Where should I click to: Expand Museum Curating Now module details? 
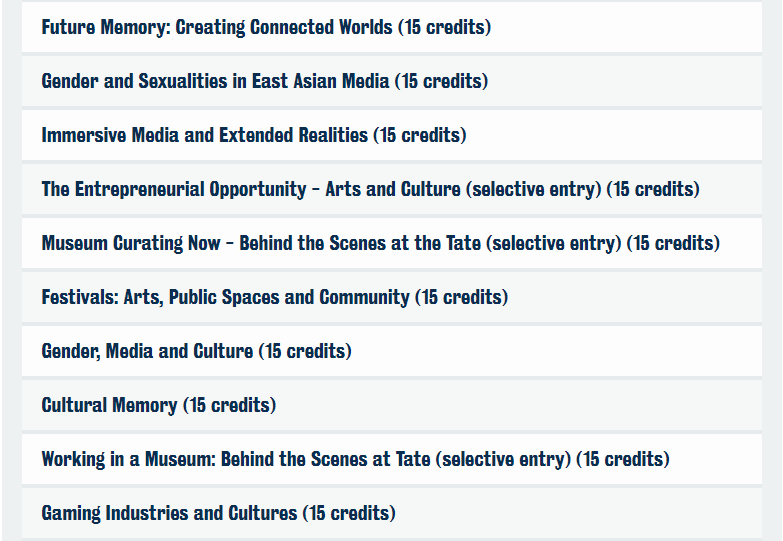click(x=392, y=243)
